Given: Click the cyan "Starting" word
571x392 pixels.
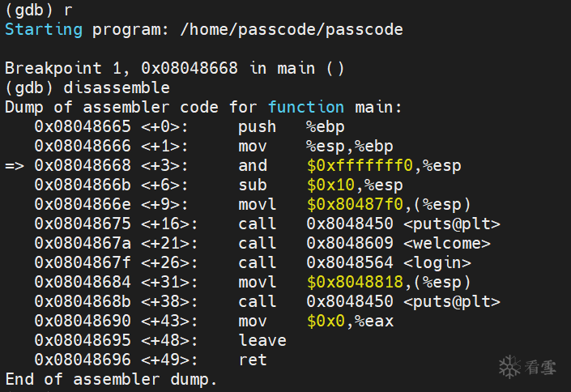Looking at the screenshot, I should [44, 30].
